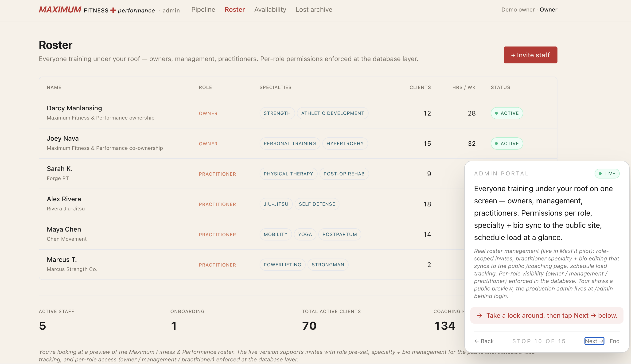This screenshot has height=364, width=631.
Task: Click End to close the tour
Action: pyautogui.click(x=614, y=341)
